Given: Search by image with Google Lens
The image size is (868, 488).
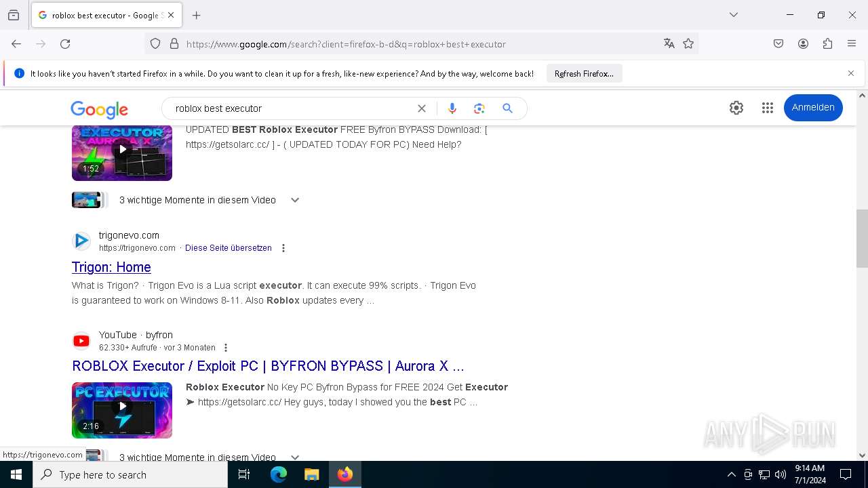Looking at the screenshot, I should tap(479, 108).
